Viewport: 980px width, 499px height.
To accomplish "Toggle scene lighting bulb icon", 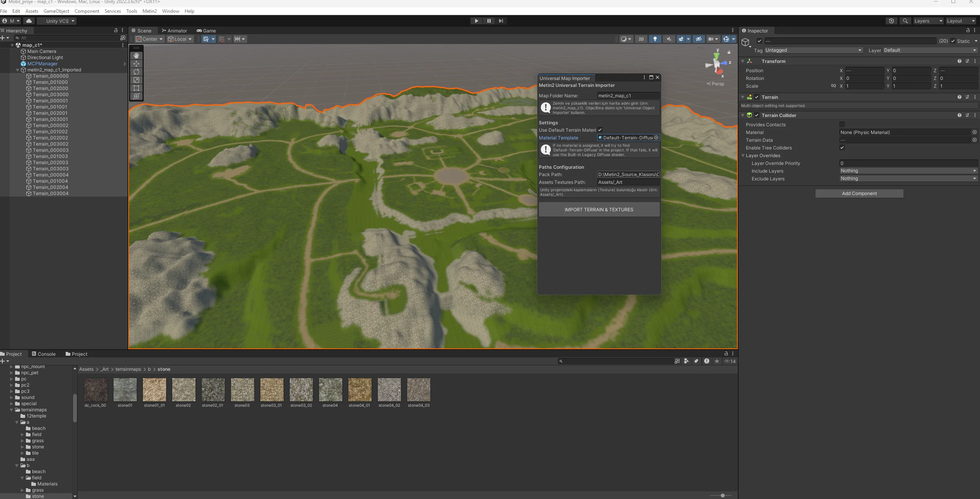I will tap(655, 39).
